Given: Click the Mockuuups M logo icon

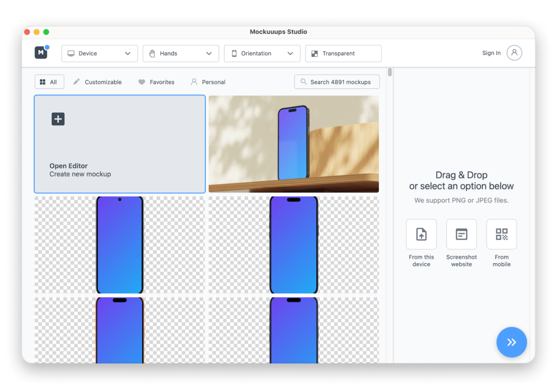Looking at the screenshot, I should pos(41,53).
